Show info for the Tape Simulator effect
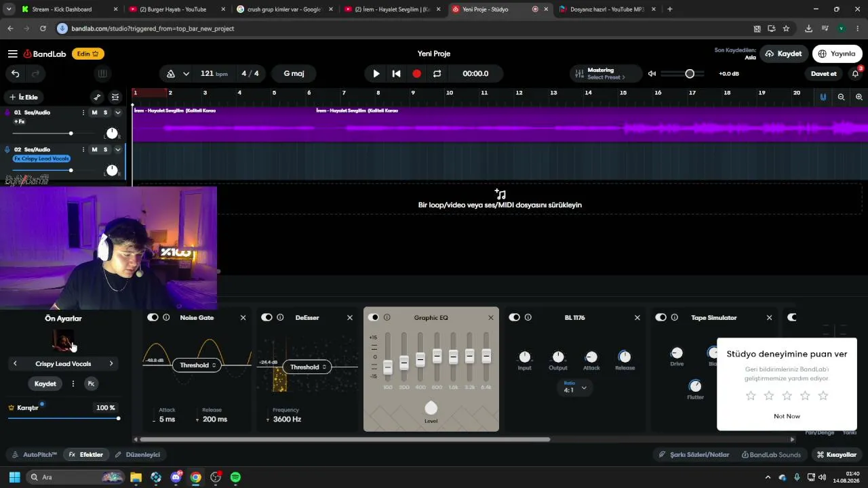The image size is (868, 488). [675, 317]
